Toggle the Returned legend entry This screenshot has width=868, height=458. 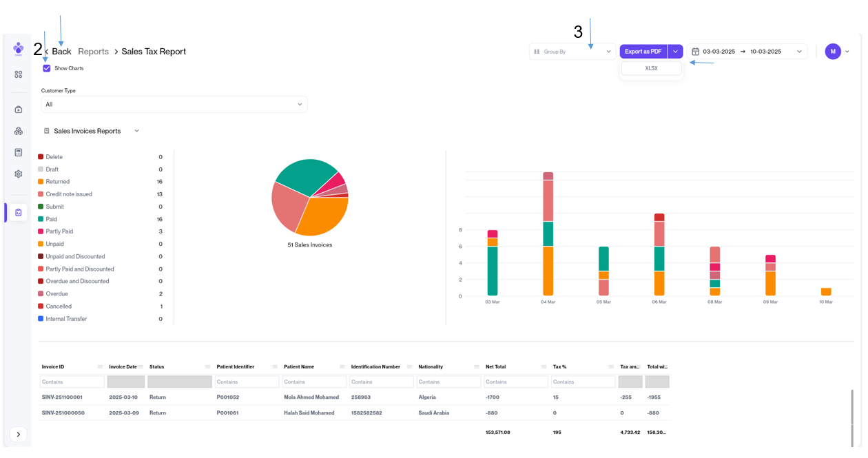tap(57, 182)
